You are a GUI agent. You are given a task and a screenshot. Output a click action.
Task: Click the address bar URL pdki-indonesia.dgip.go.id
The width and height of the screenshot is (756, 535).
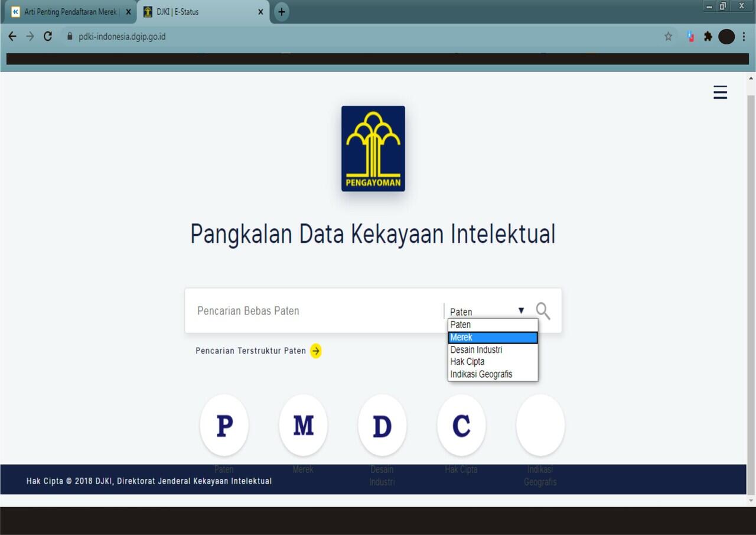click(x=122, y=37)
